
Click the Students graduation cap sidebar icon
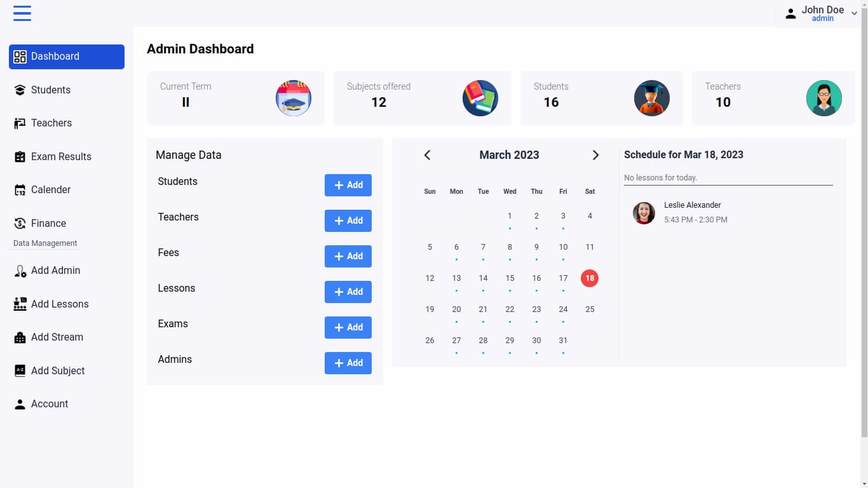(20, 90)
